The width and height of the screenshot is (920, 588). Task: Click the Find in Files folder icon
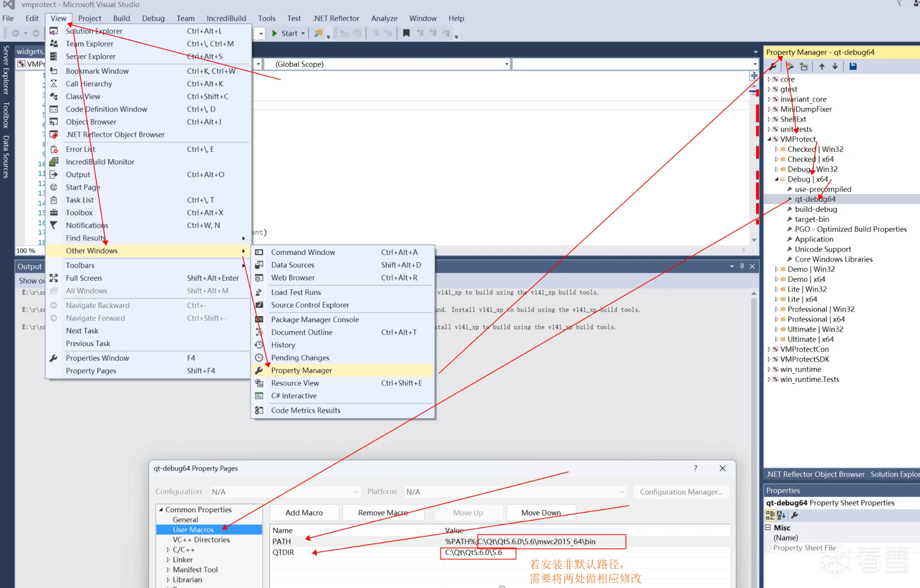318,33
